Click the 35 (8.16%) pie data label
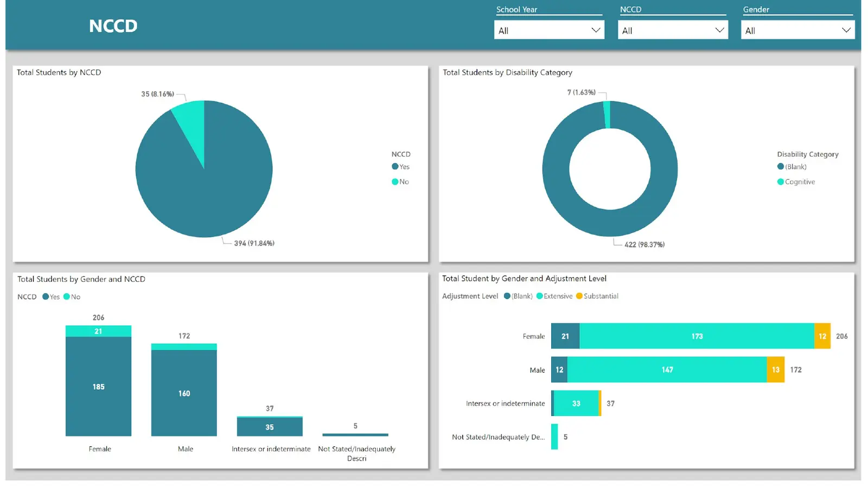 click(x=157, y=94)
